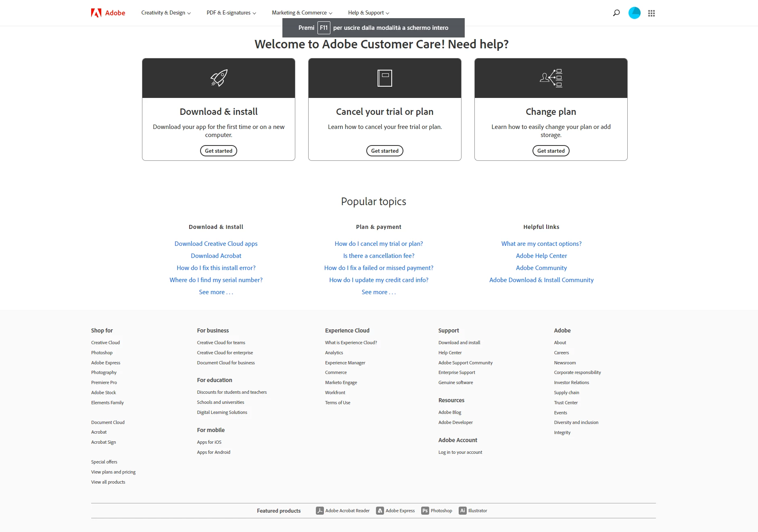Open Creative Cloud under Shop for
The height and width of the screenshot is (532, 758).
coord(105,343)
